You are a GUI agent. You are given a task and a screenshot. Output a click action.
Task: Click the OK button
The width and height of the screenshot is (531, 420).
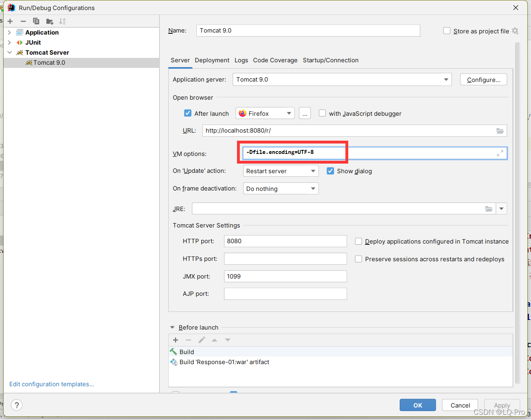418,405
